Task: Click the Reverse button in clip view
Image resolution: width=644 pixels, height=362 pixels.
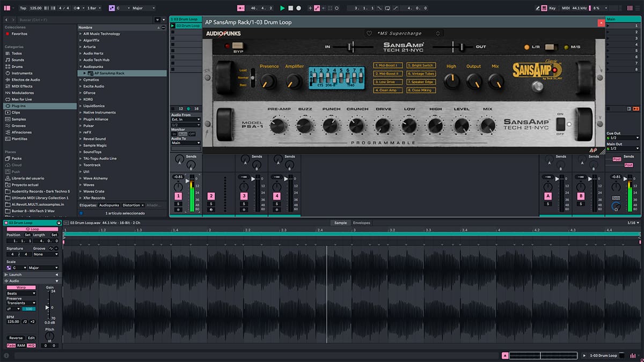Action: 16,338
